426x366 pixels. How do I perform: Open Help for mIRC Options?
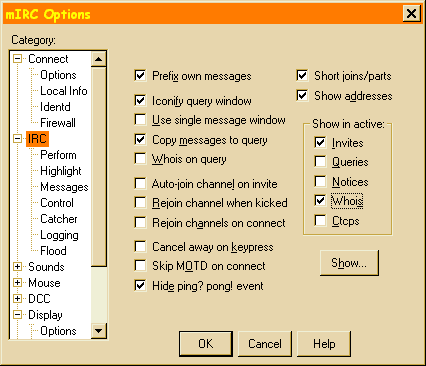pyautogui.click(x=324, y=344)
